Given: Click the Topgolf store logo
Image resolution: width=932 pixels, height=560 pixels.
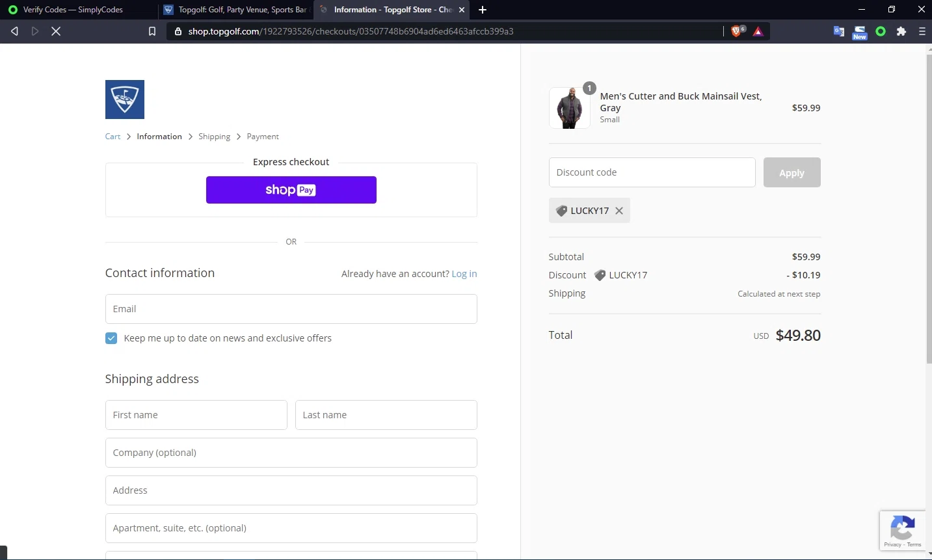Looking at the screenshot, I should [x=125, y=100].
